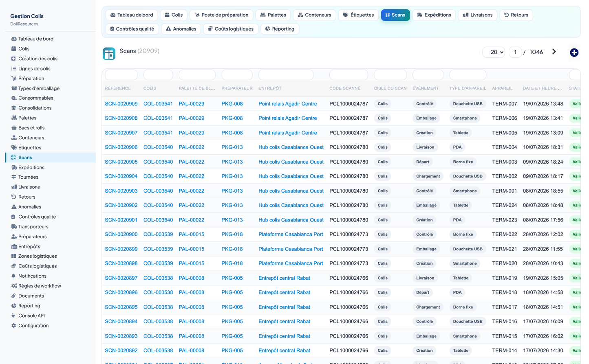The width and height of the screenshot is (589, 364).
Task: Open the rows-per-page dropdown showing 20
Action: (x=494, y=52)
